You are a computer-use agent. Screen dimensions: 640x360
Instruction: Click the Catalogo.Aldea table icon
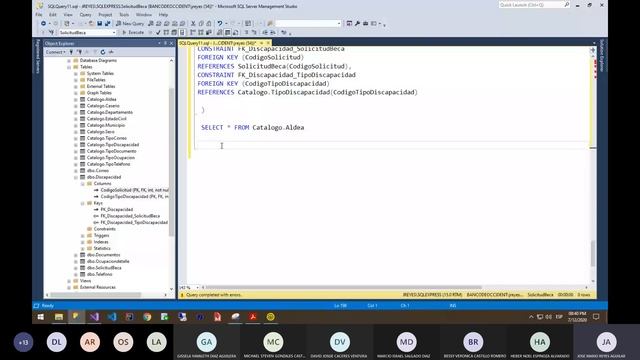83,100
